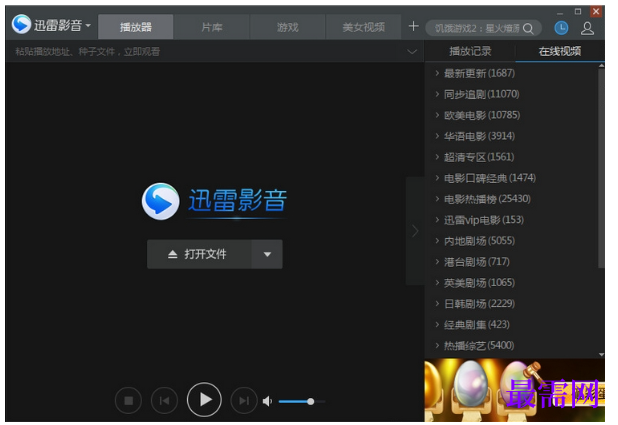This screenshot has width=618, height=425.
Task: Click the magnifier search icon
Action: (528, 28)
